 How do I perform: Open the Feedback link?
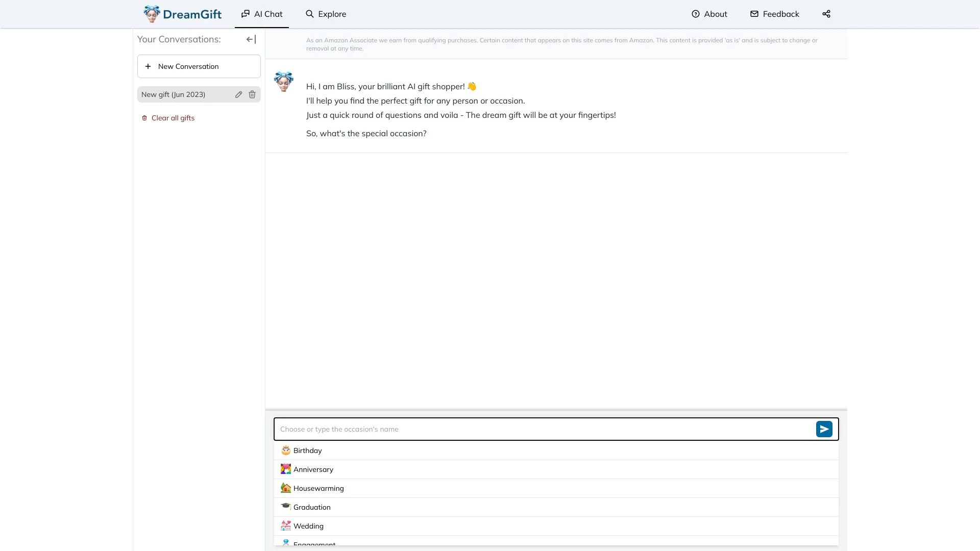(x=775, y=14)
